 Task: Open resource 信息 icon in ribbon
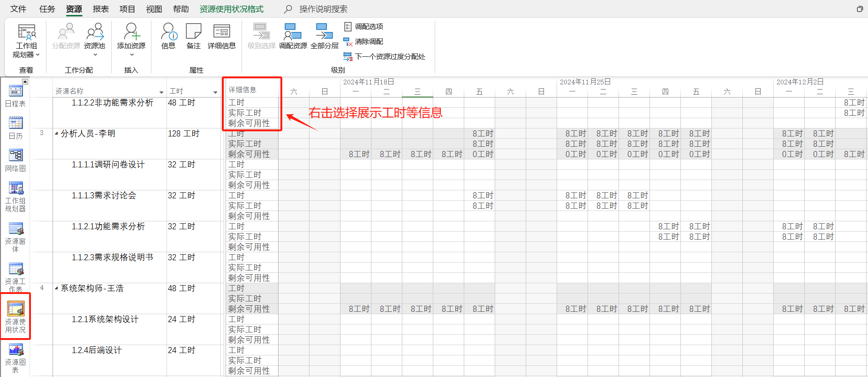(x=168, y=36)
